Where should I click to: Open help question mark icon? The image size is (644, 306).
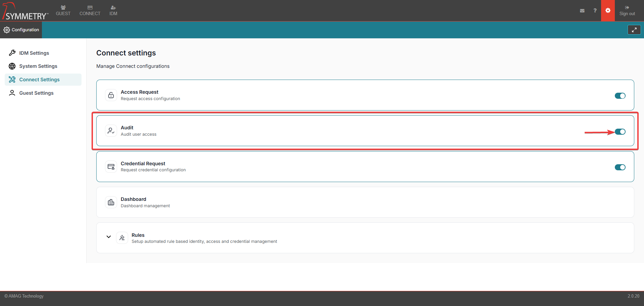(595, 11)
